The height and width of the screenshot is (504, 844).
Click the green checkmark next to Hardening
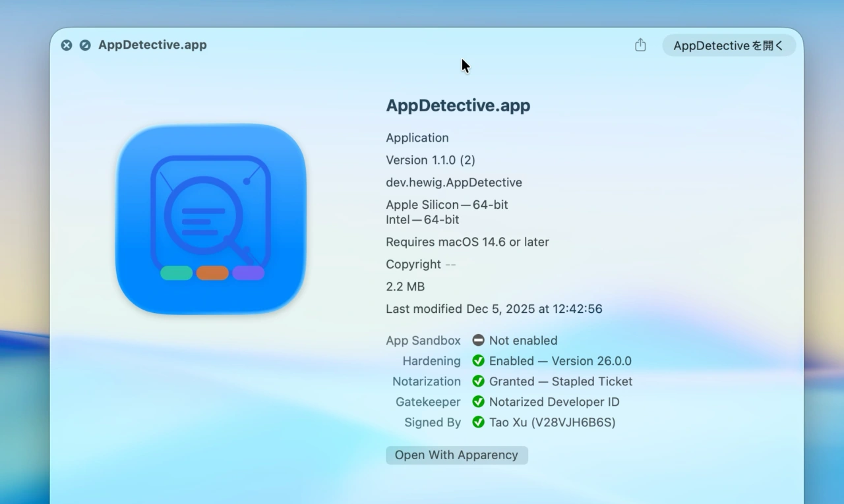click(x=478, y=361)
